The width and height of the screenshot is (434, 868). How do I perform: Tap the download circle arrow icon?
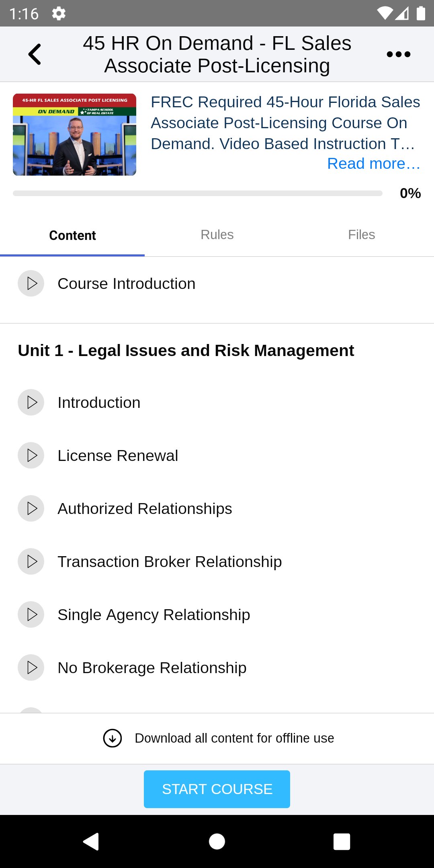(113, 738)
